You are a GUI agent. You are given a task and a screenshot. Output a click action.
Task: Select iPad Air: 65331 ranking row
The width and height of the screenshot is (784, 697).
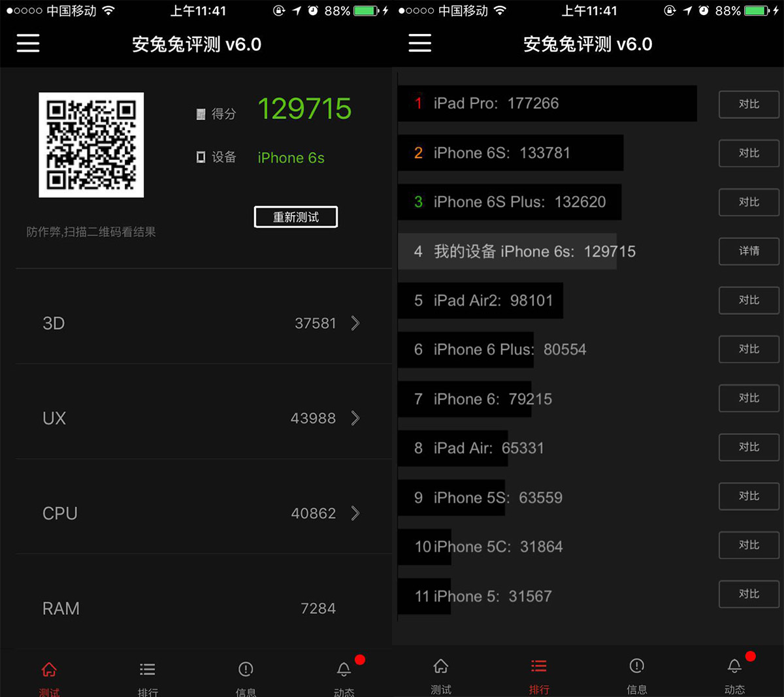(472, 448)
